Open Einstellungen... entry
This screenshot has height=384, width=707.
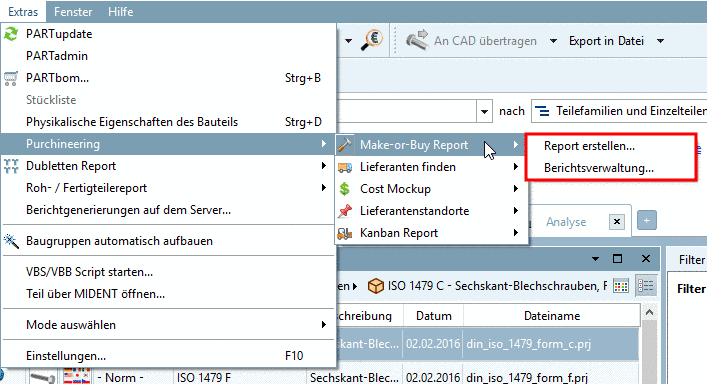click(x=168, y=356)
